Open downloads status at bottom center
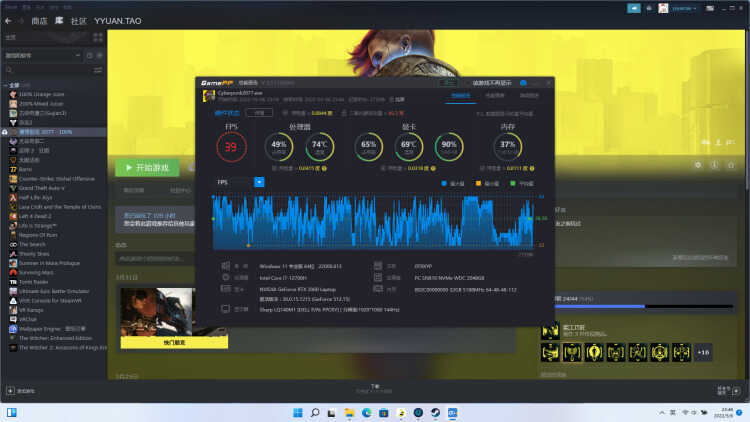750x422 pixels. click(x=375, y=389)
